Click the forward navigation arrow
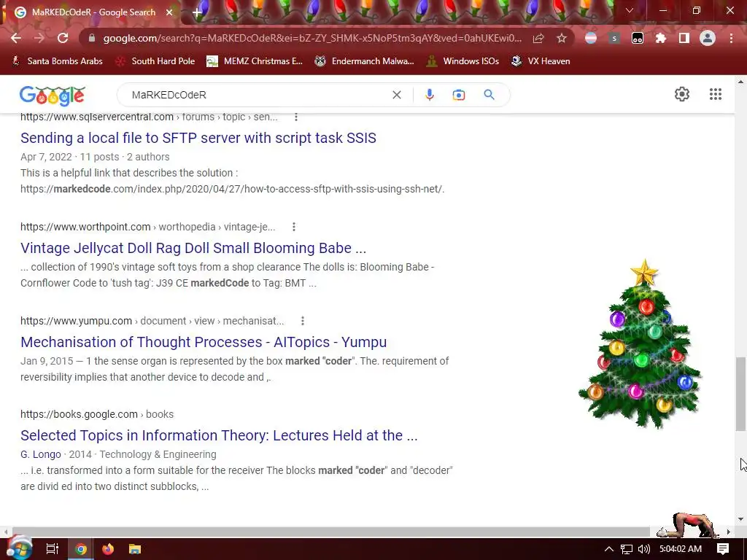This screenshot has width=747, height=560. pos(39,38)
